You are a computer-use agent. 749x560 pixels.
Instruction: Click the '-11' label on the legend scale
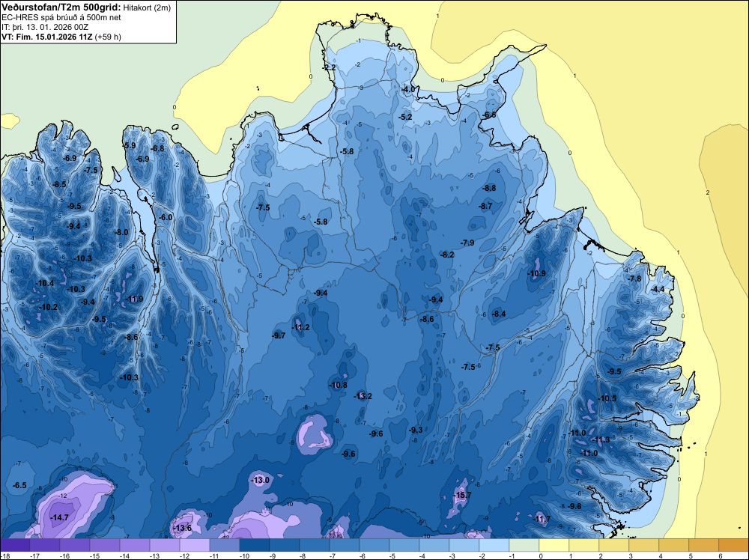[214, 556]
